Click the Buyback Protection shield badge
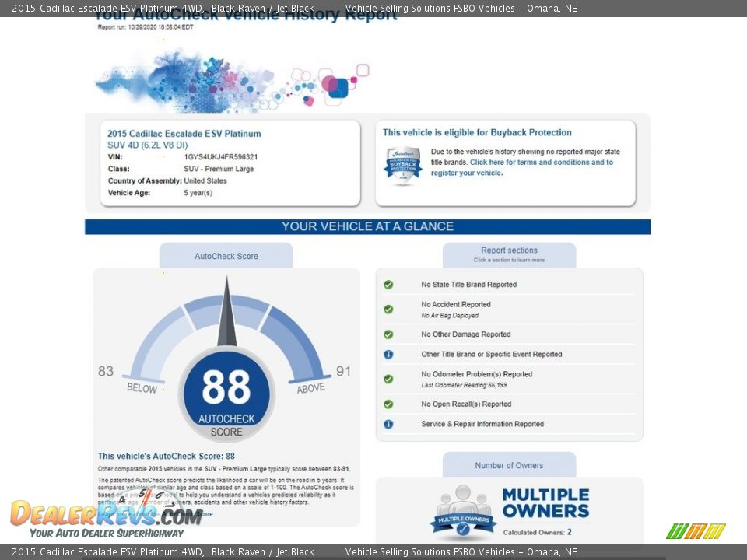The height and width of the screenshot is (560, 747). [x=403, y=165]
